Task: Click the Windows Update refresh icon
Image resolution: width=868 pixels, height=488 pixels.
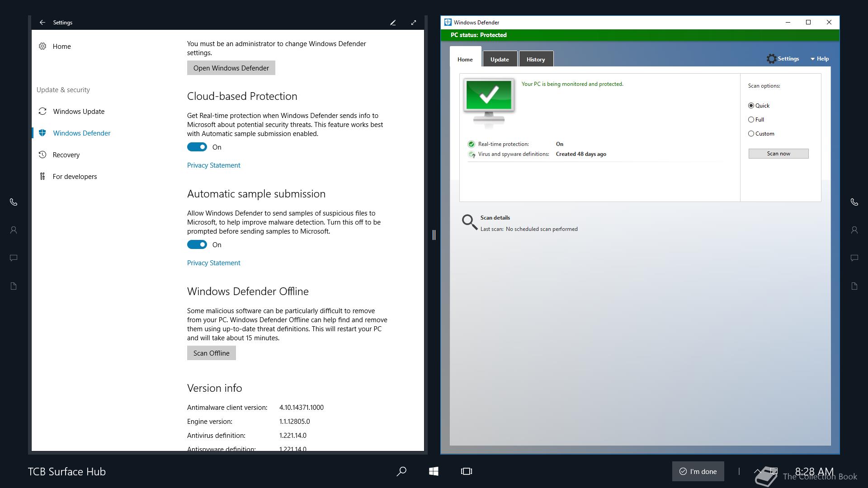Action: click(x=42, y=111)
